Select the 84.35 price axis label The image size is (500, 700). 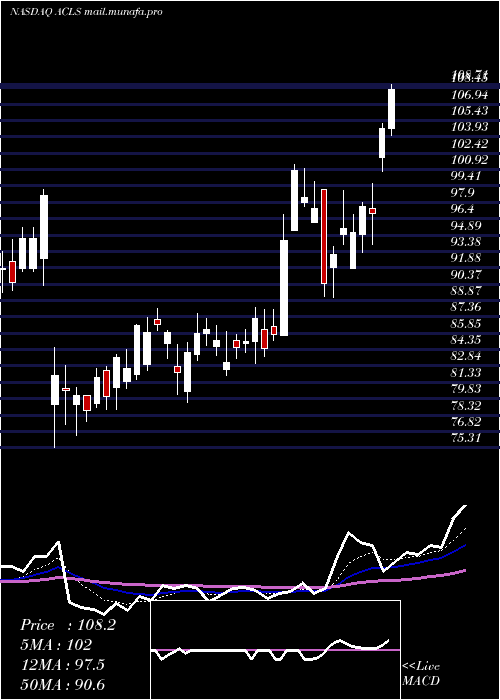[x=466, y=340]
